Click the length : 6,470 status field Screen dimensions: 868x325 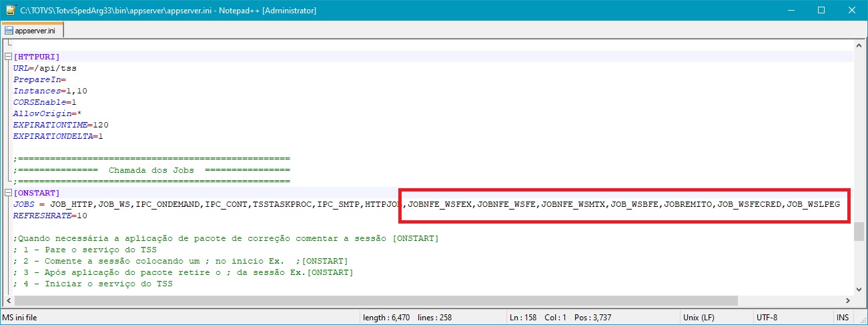[x=386, y=318]
